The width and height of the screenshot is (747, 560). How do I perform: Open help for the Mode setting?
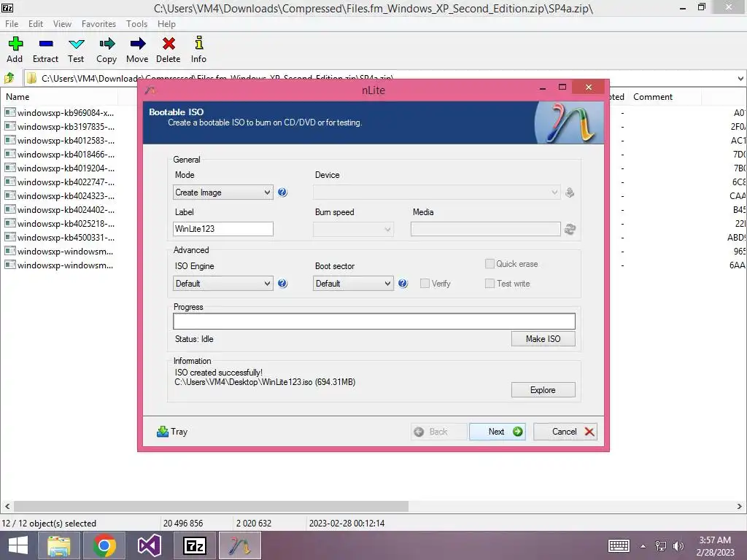pyautogui.click(x=282, y=192)
